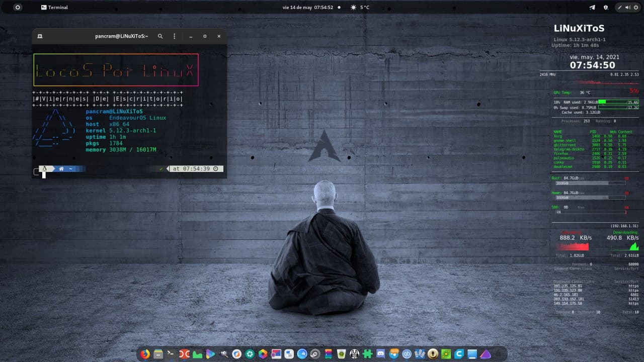Image resolution: width=644 pixels, height=362 pixels.
Task: Maximize the terminal window
Action: coord(205,36)
